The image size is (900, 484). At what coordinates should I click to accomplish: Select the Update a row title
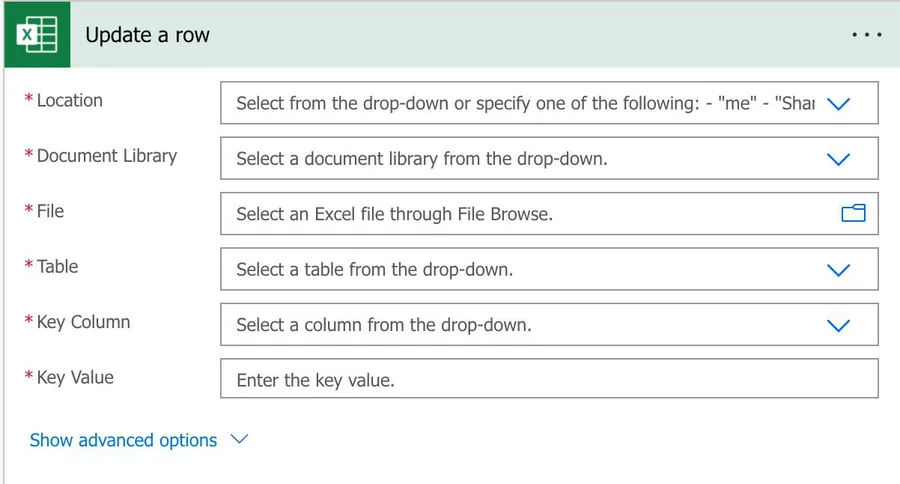147,35
